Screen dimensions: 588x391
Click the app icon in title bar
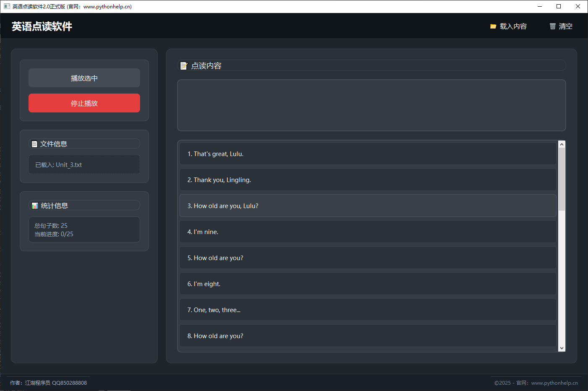click(x=7, y=6)
